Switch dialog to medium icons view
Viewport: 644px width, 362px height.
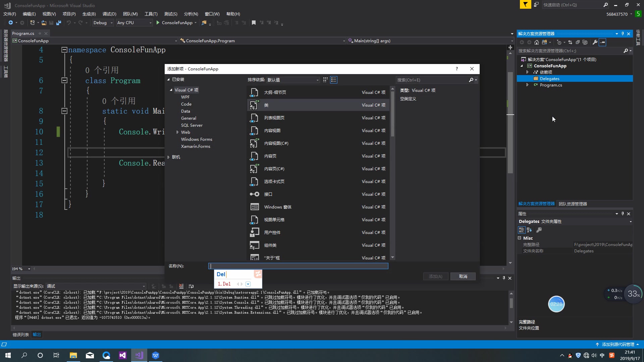(x=325, y=80)
